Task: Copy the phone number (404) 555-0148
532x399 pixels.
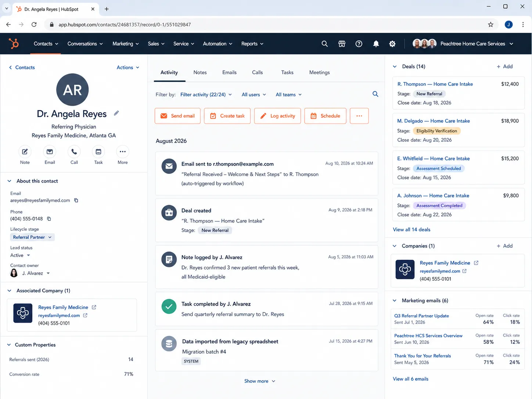Action: [x=49, y=219]
